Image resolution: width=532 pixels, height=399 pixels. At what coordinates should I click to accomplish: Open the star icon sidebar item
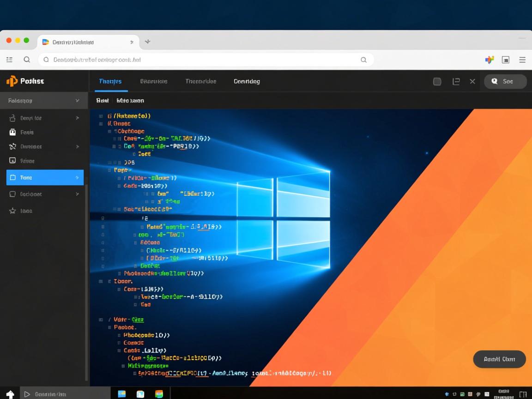(12, 211)
